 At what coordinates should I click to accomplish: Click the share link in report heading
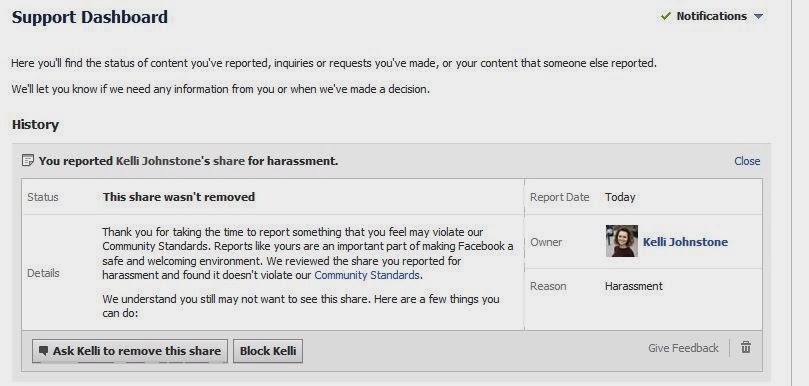pyautogui.click(x=229, y=161)
